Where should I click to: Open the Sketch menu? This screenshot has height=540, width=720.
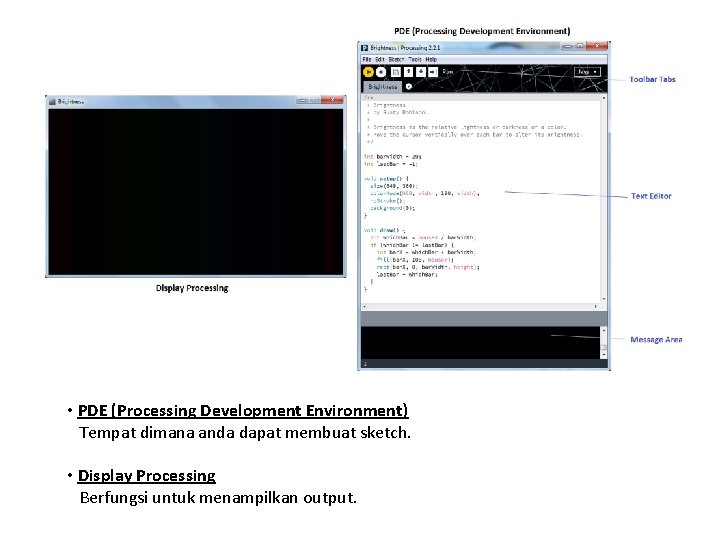point(396,59)
